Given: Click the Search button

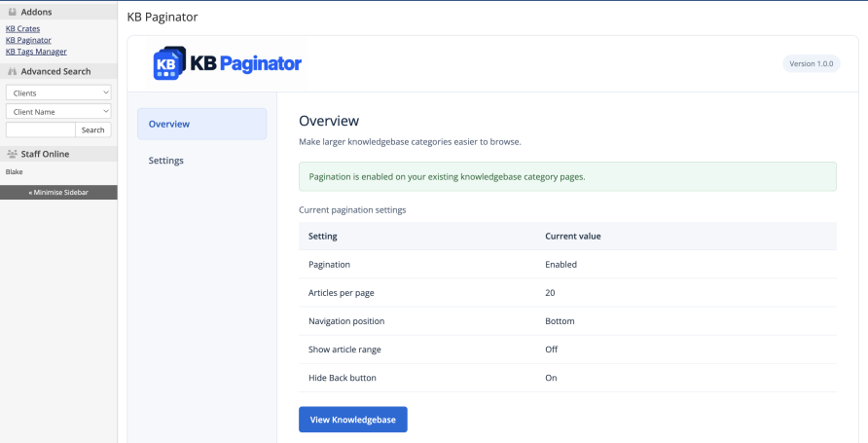Looking at the screenshot, I should point(93,129).
